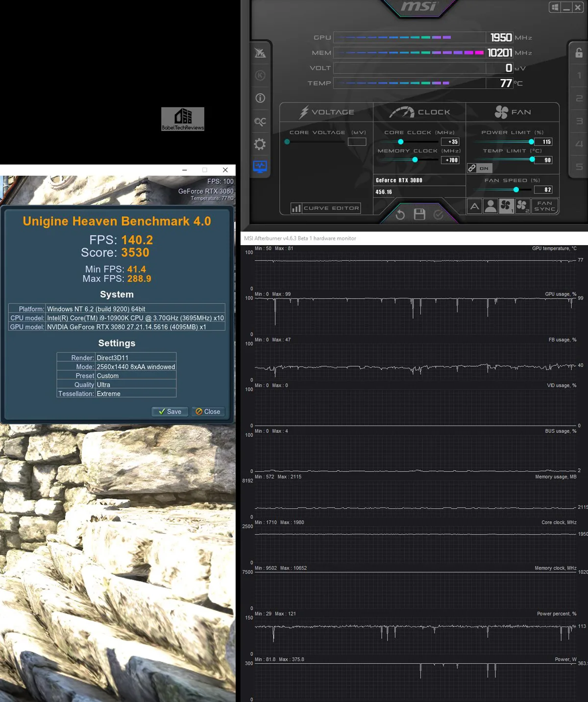Apply settings with the checkmark icon
588x702 pixels.
(439, 215)
